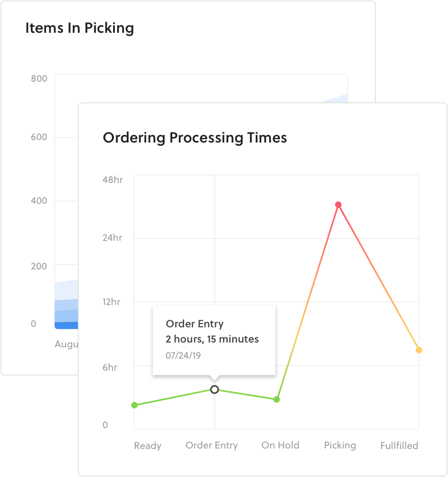Viewport: 448px width, 477px height.
Task: Click the red-orange line segment descending to Fullfilled
Action: 378,277
